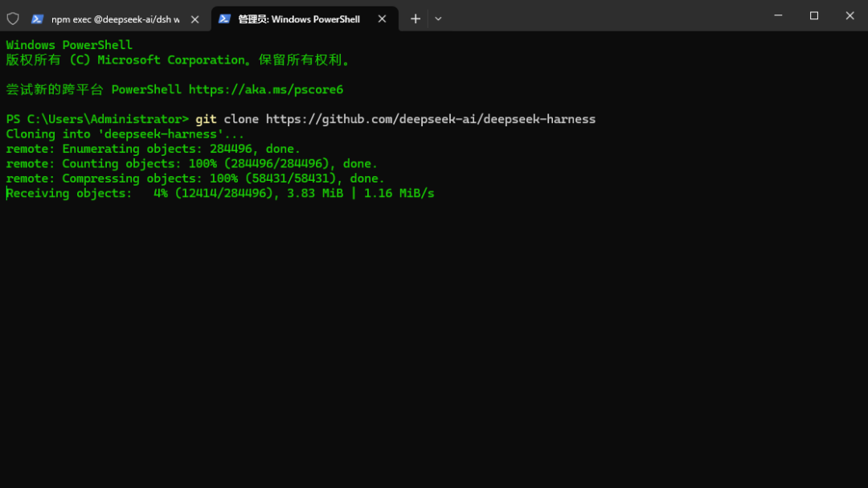
Task: Open the https://aka.ms/pscore6 link
Action: tap(266, 89)
